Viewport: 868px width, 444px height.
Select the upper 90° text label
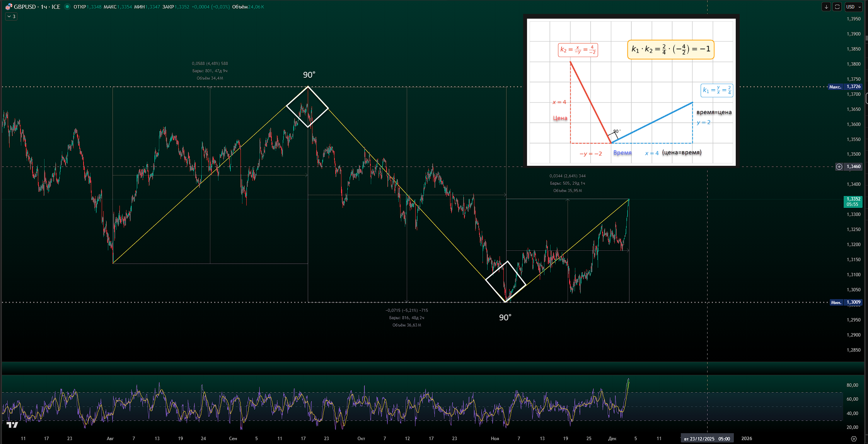click(x=309, y=75)
